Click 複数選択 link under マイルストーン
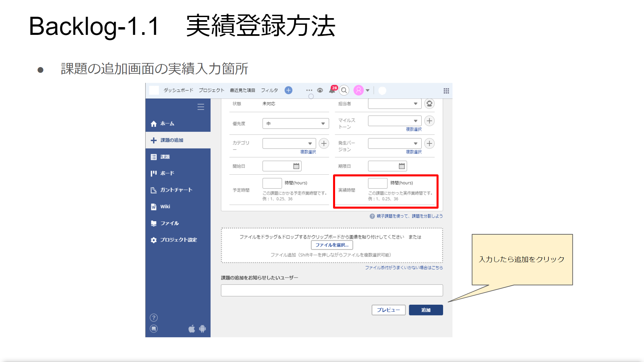The width and height of the screenshot is (644, 362). (414, 129)
